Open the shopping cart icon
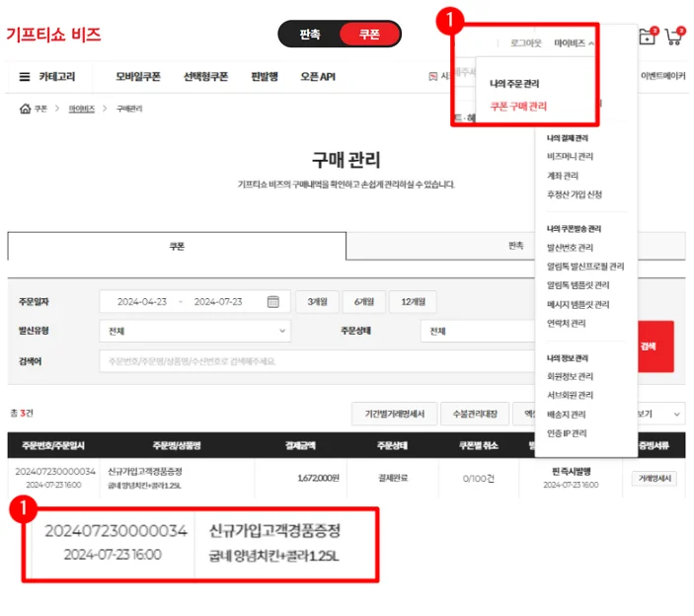 675,36
